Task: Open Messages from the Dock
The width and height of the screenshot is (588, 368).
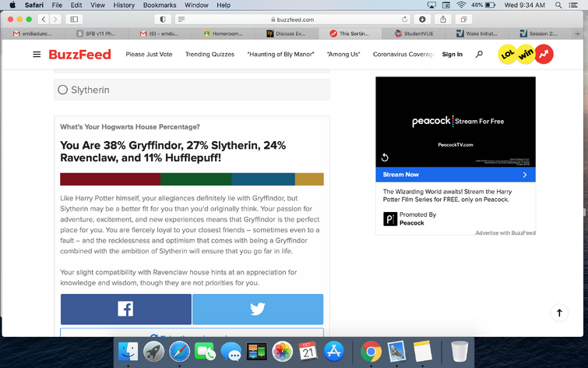Action: coord(231,352)
